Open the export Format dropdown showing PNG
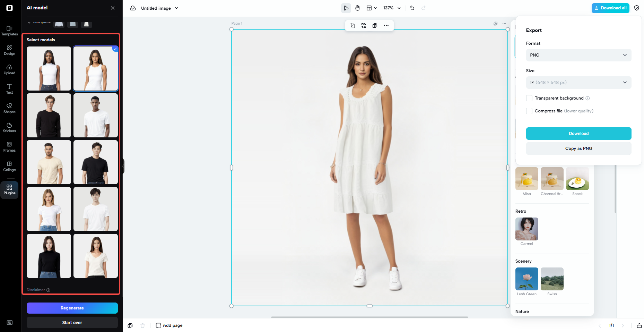Image resolution: width=644 pixels, height=332 pixels. click(x=578, y=55)
